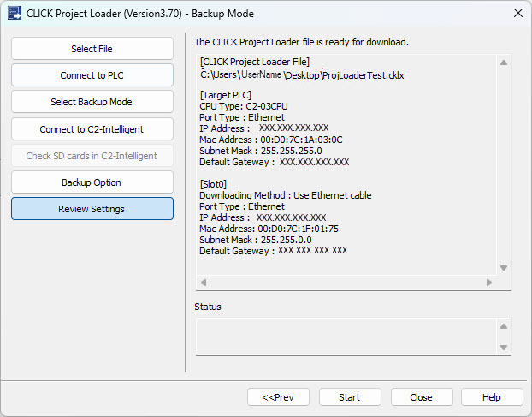Click Downloading Method : Use Ethernet cable
The height and width of the screenshot is (417, 532).
(x=286, y=195)
